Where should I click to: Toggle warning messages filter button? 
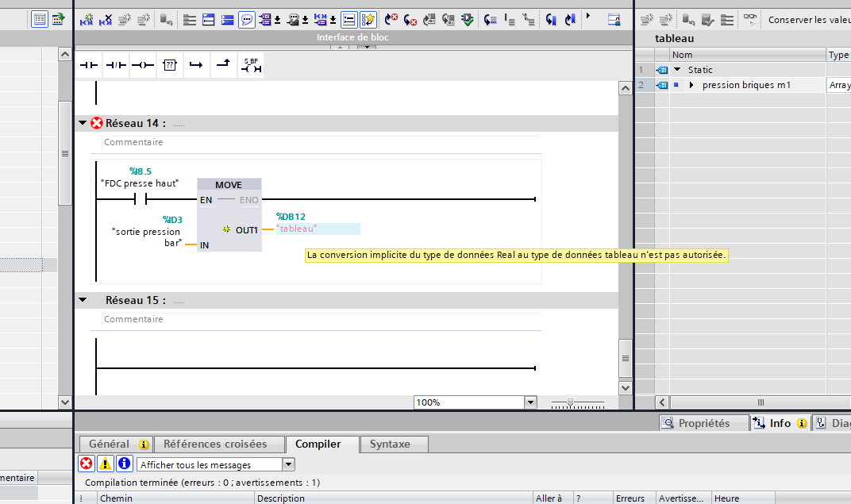tap(105, 464)
